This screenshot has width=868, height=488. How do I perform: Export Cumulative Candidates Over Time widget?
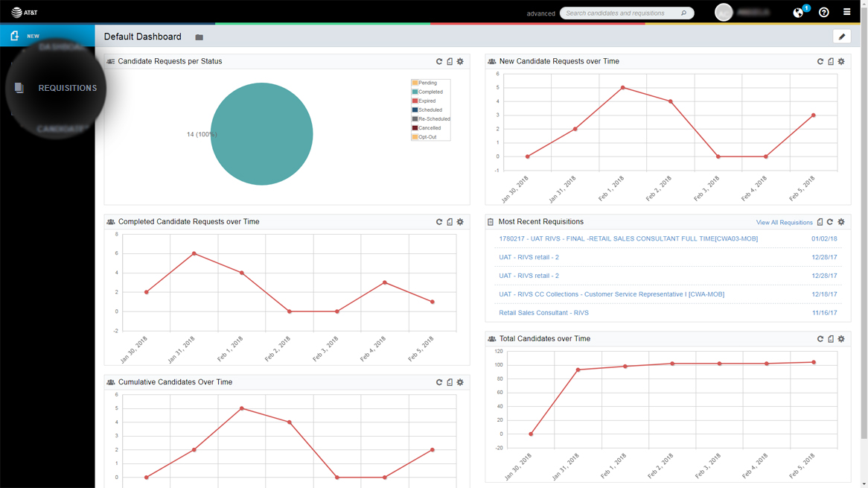[x=450, y=382]
